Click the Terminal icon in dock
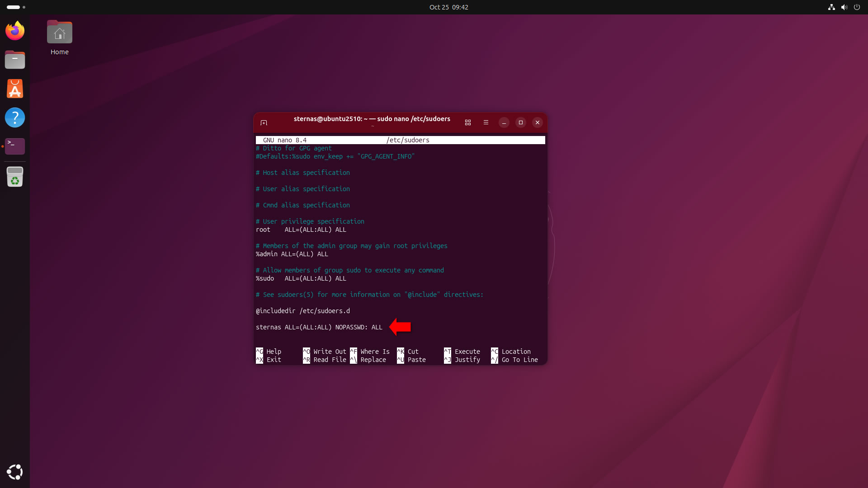868x488 pixels. 15,146
